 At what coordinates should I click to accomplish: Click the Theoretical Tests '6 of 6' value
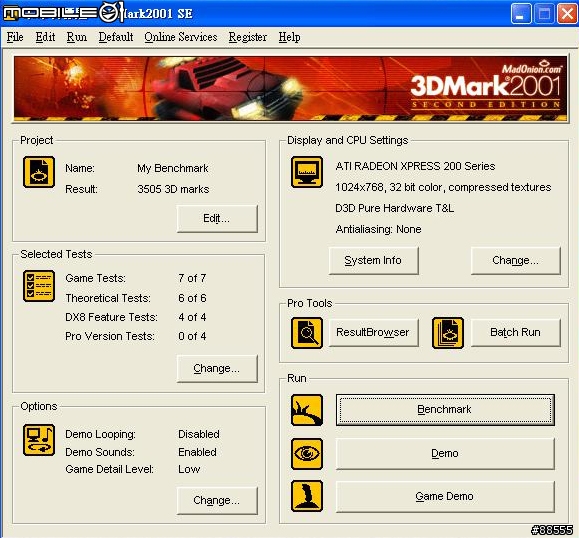click(x=192, y=298)
